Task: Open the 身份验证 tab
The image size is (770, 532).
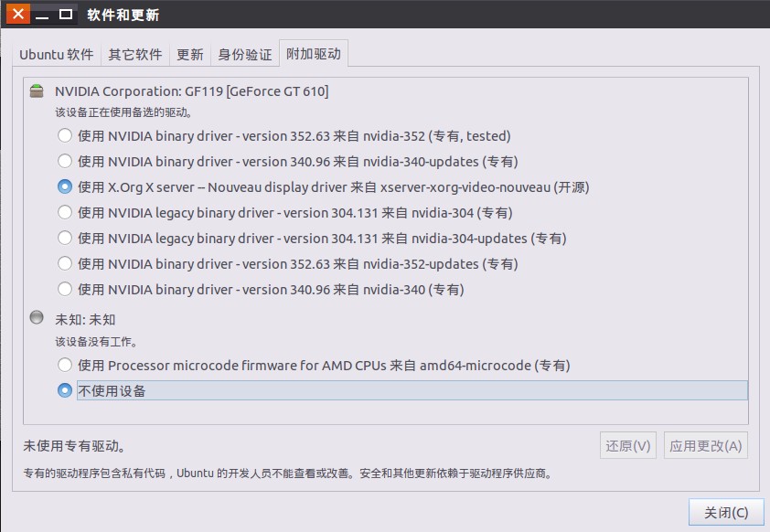Action: click(244, 54)
